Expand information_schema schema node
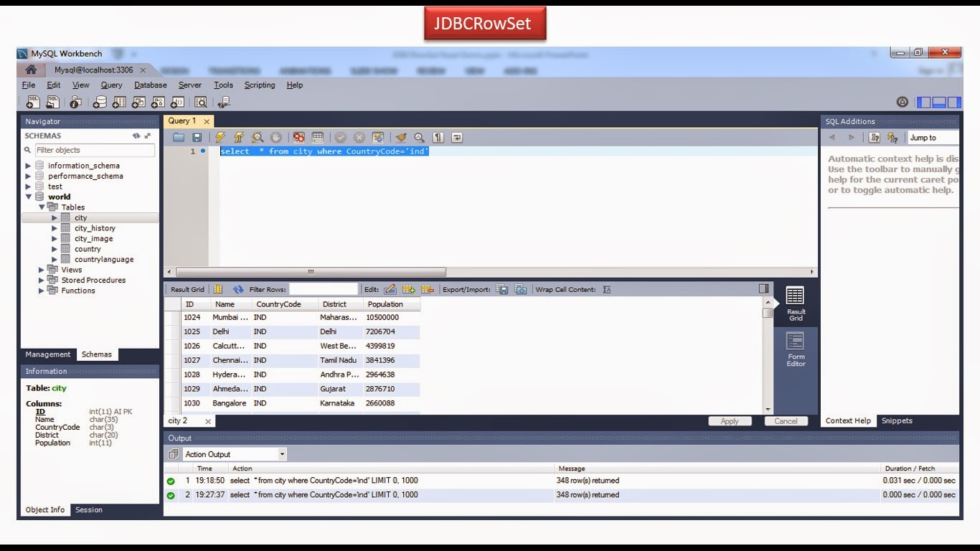 click(29, 166)
